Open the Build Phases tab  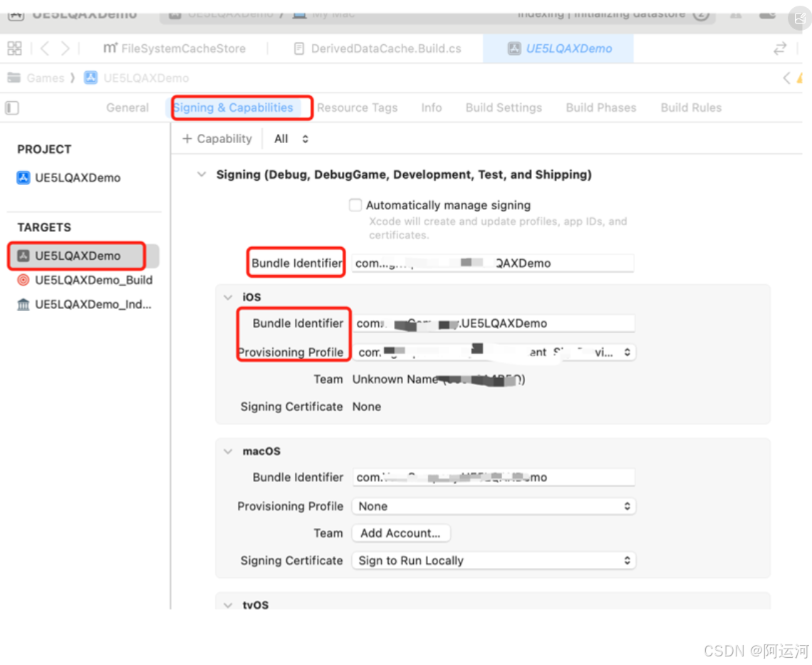[x=600, y=108]
